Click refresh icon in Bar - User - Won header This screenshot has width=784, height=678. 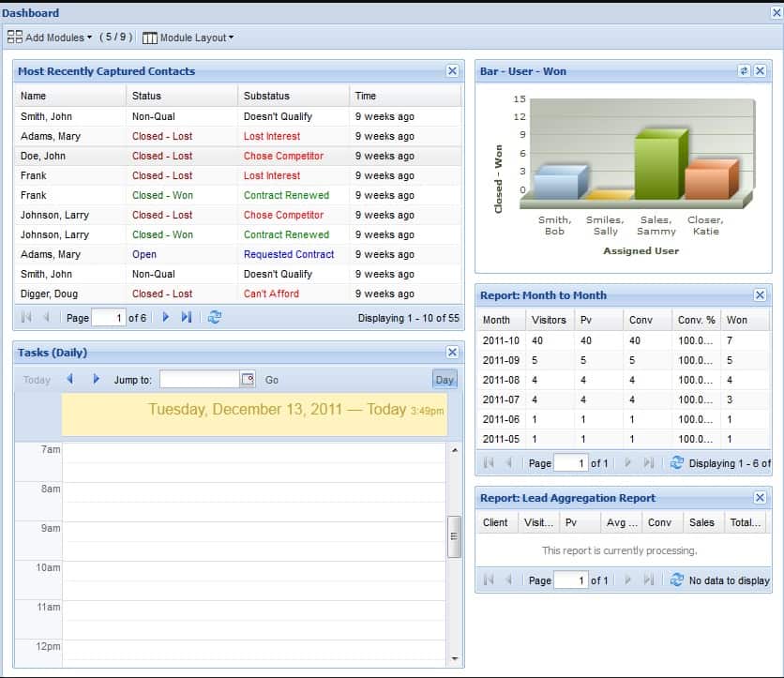pyautogui.click(x=744, y=71)
